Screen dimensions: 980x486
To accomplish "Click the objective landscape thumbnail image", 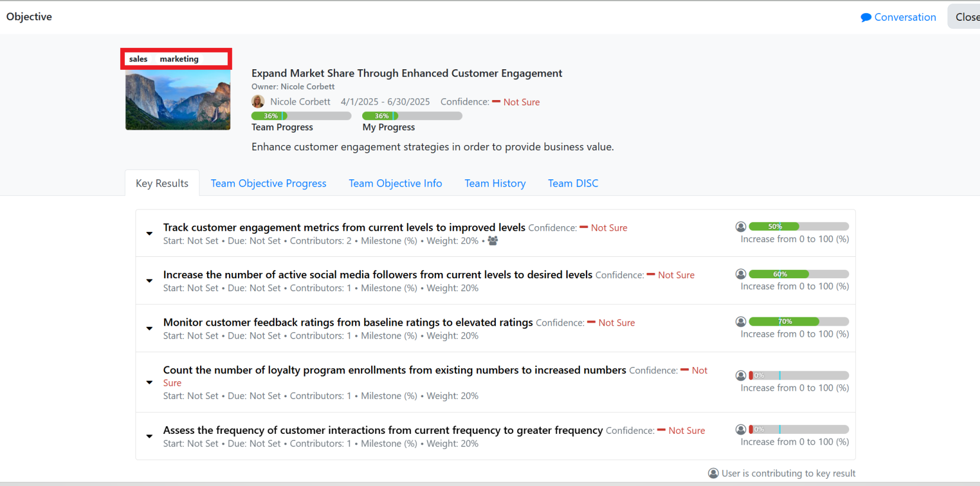I will (178, 99).
